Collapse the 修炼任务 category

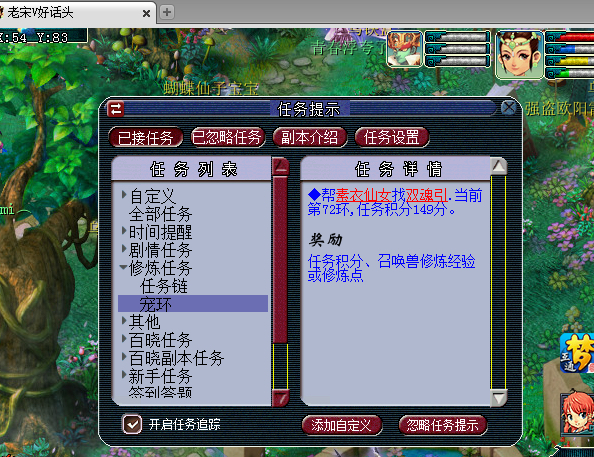(x=123, y=267)
